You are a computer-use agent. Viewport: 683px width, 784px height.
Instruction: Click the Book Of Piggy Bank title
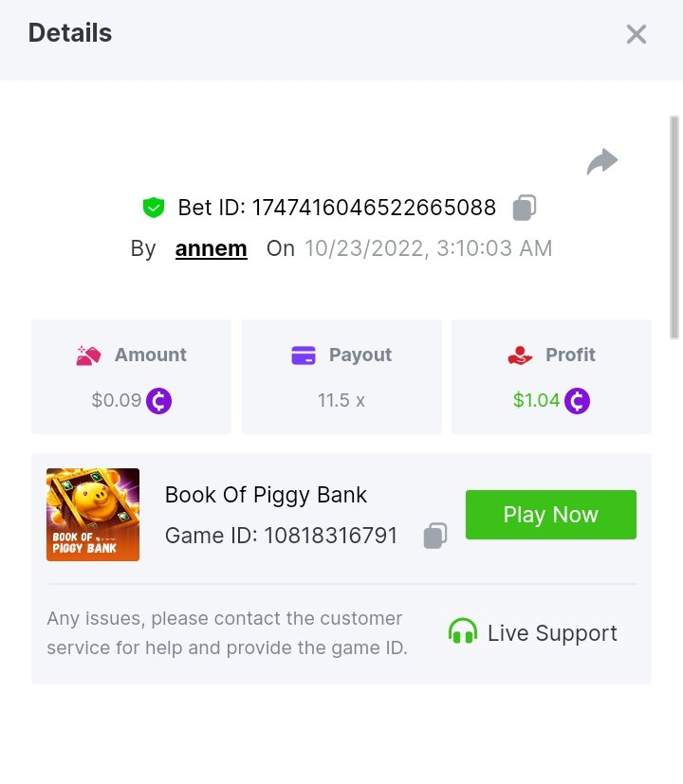[x=266, y=494]
